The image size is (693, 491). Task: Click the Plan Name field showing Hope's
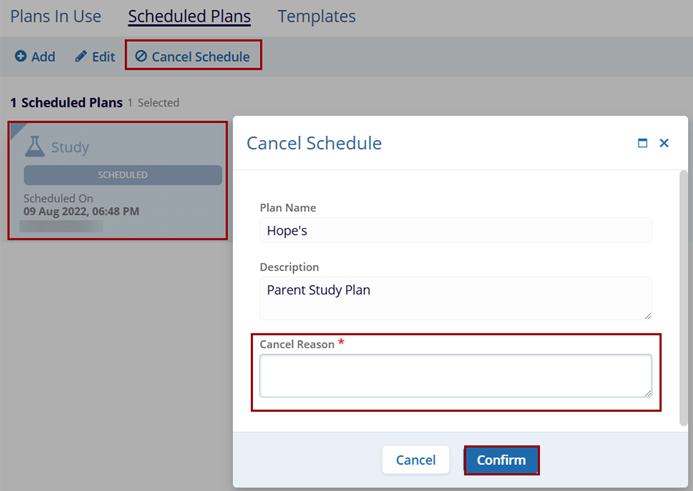(x=455, y=230)
